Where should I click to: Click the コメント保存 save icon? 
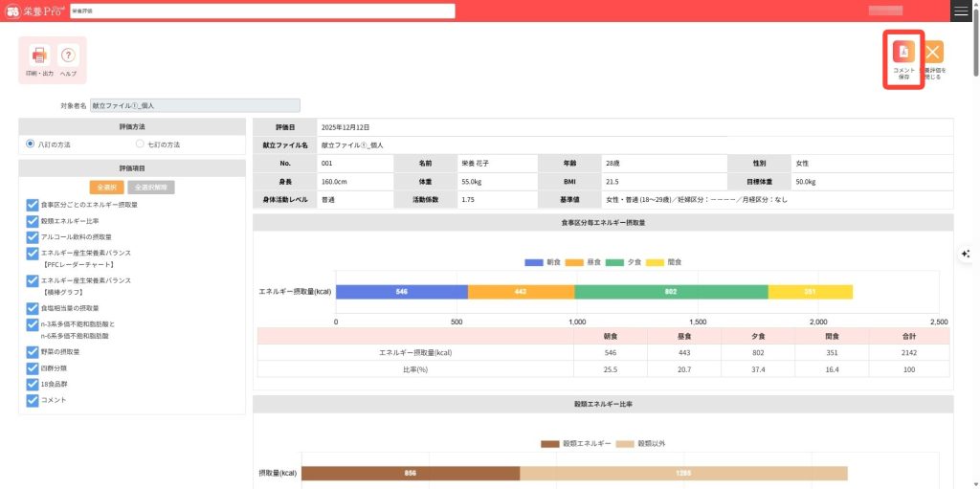click(x=903, y=53)
